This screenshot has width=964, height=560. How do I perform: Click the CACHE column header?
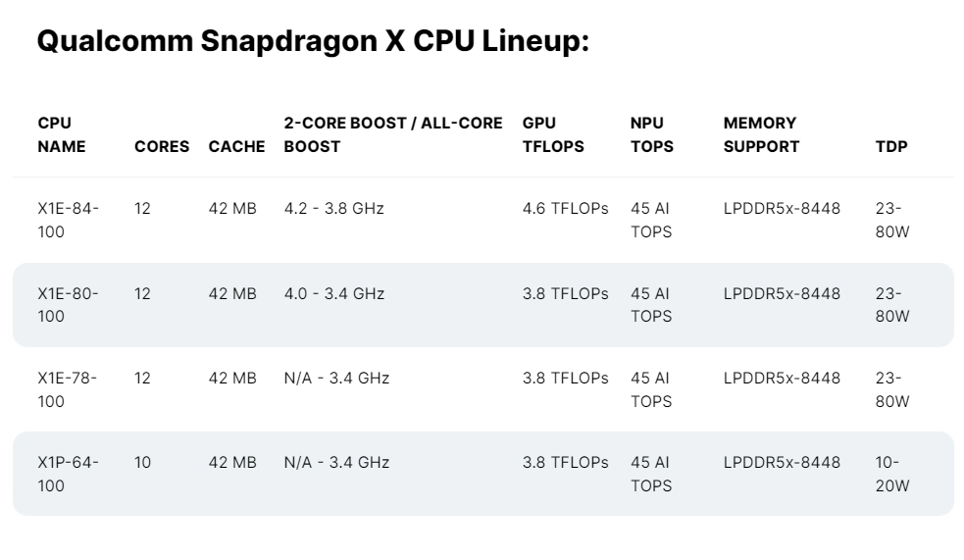click(236, 147)
